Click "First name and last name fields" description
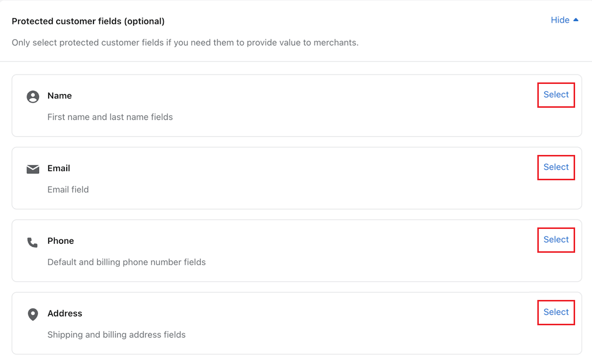Image resolution: width=592 pixels, height=364 pixels. point(110,117)
